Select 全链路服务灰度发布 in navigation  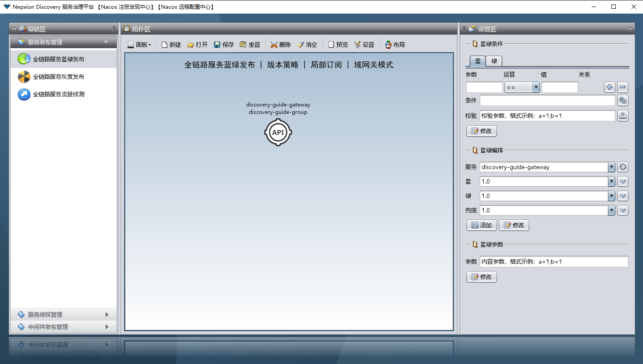(x=64, y=77)
